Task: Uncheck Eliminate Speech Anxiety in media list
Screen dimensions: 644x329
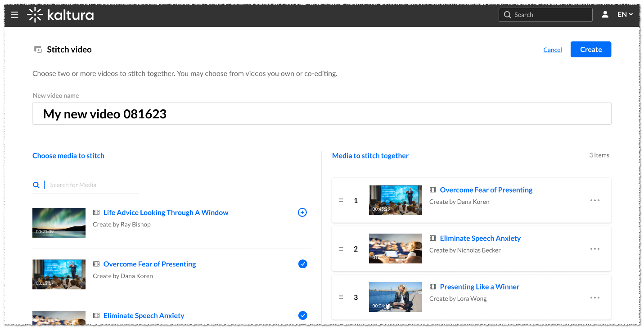Action: pyautogui.click(x=303, y=315)
